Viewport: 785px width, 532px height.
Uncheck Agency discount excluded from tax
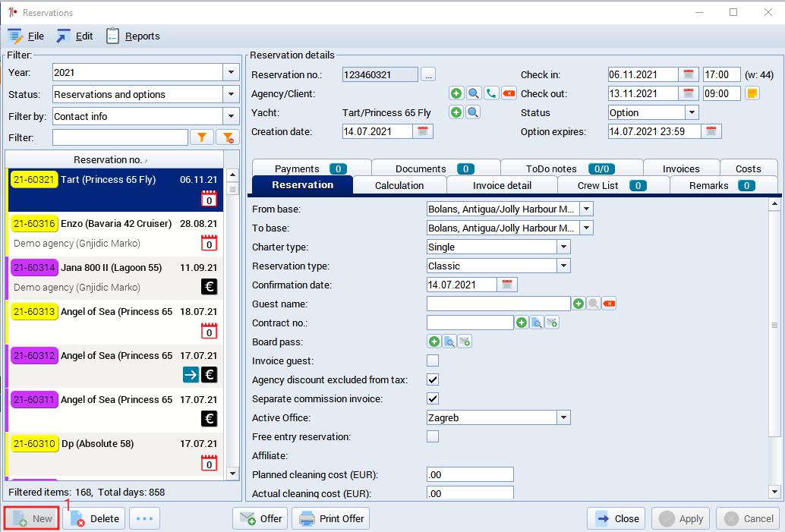(433, 380)
